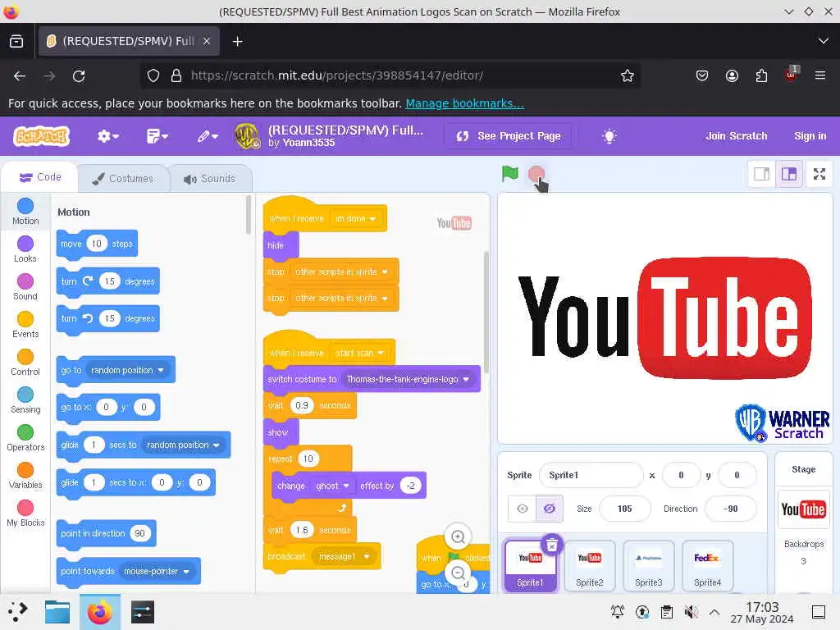The width and height of the screenshot is (840, 630).
Task: Select the Operators block category
Action: (25, 438)
